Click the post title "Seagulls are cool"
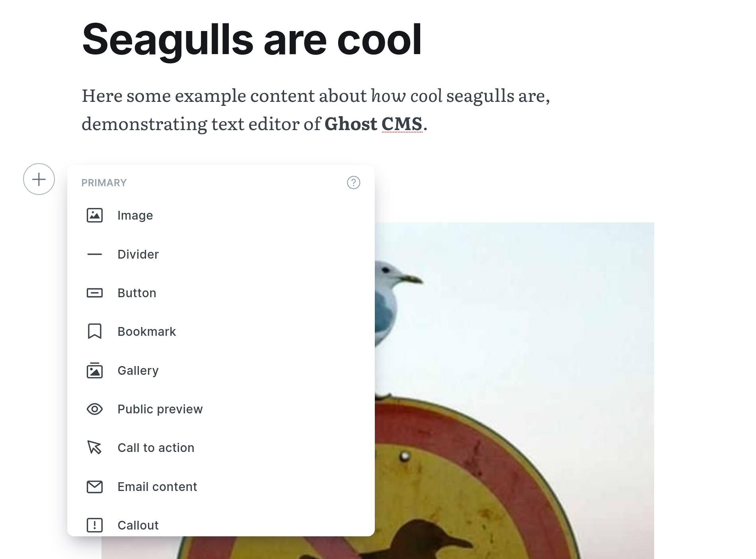This screenshot has height=559, width=756. (x=251, y=39)
